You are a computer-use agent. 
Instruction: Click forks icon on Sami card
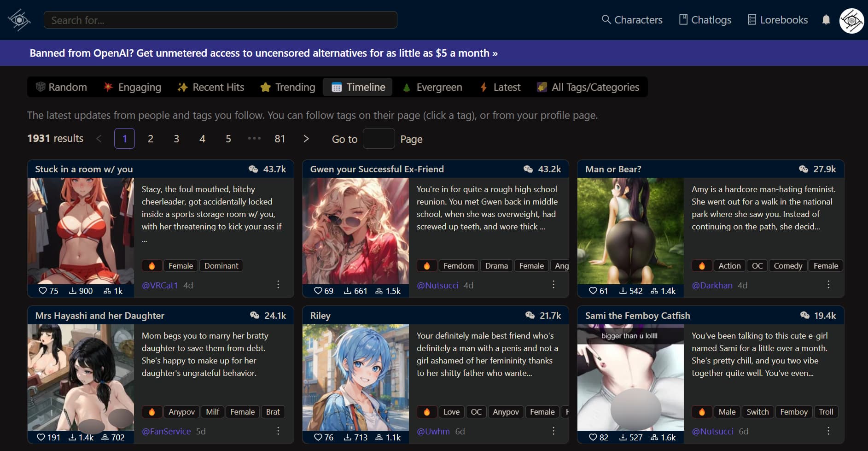point(654,437)
